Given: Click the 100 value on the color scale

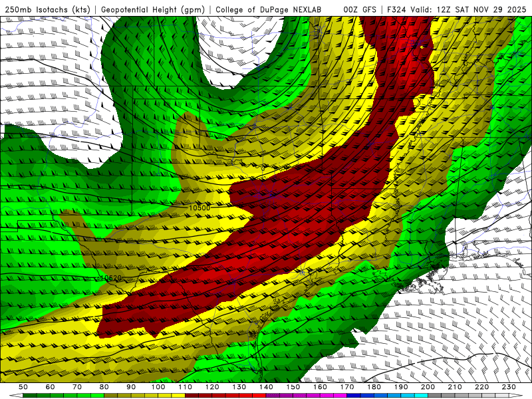Looking at the screenshot, I should click(158, 387).
